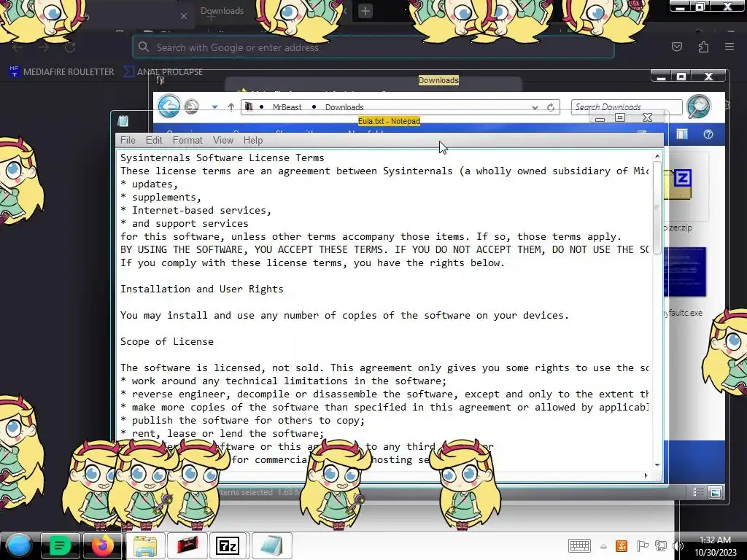
Task: Click Notepad vertical scrollbar up arrow
Action: (657, 156)
